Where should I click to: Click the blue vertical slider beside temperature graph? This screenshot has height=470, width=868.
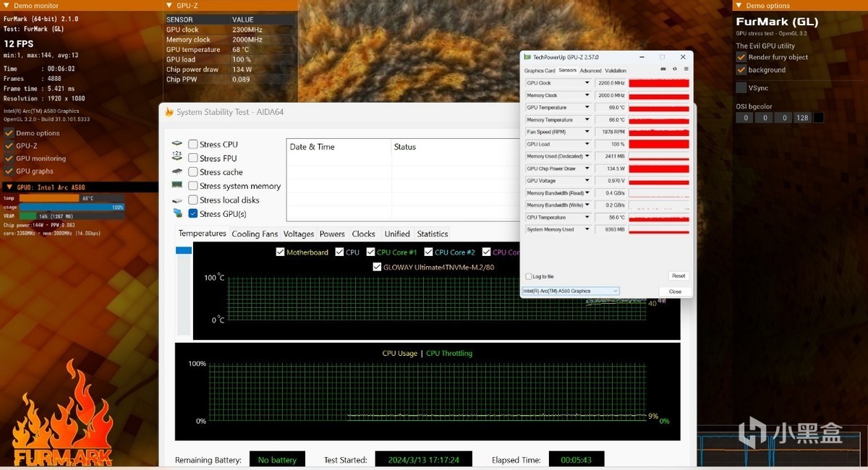(184, 250)
